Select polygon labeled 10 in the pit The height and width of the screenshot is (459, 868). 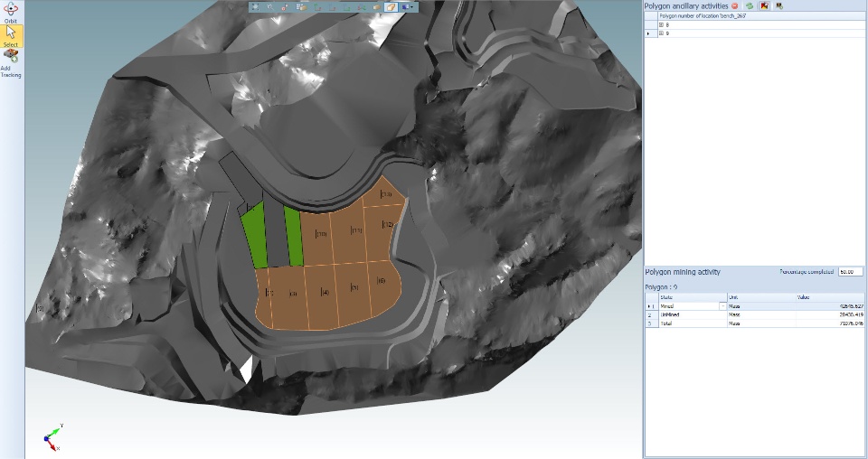pyautogui.click(x=317, y=239)
